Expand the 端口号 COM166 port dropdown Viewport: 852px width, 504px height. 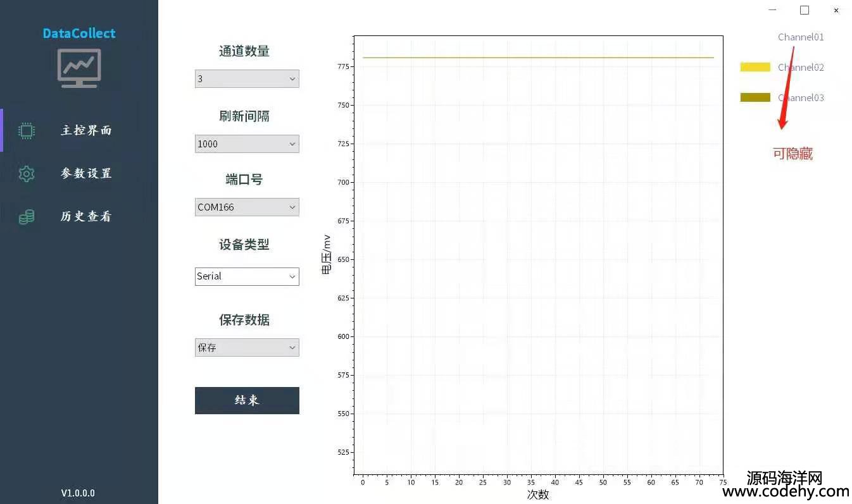coord(247,207)
